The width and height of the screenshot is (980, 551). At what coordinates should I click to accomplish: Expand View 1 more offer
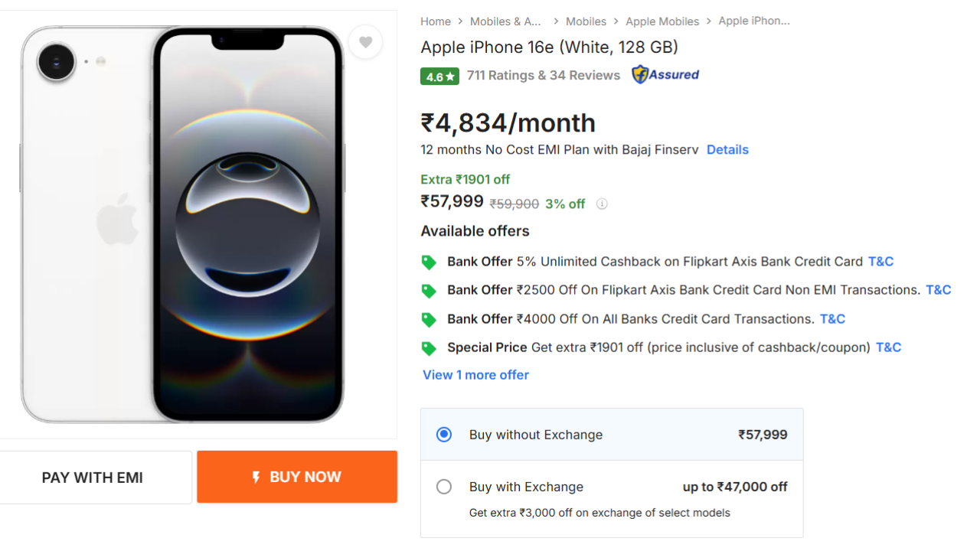475,374
